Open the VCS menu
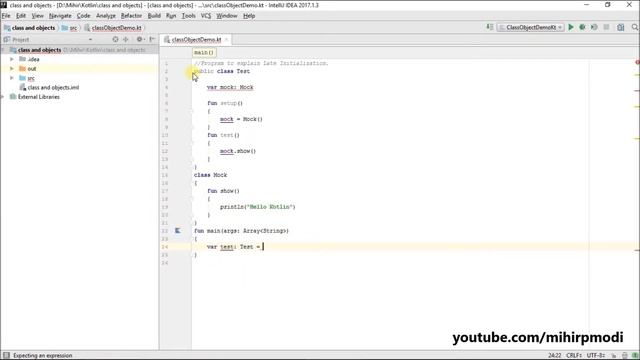 pyautogui.click(x=206, y=16)
